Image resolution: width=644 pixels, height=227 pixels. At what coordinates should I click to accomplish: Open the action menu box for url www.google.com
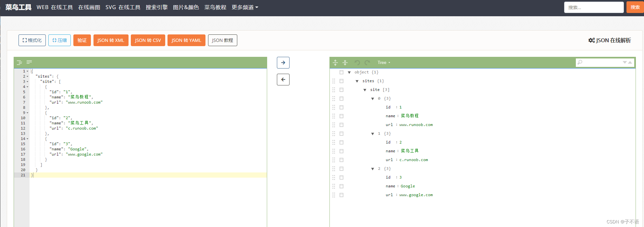pos(341,195)
